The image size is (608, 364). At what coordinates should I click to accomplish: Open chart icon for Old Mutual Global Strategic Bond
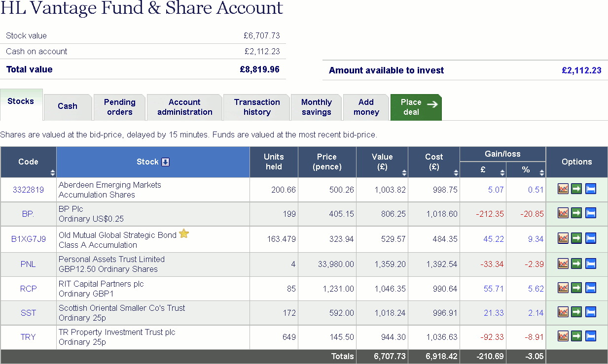pyautogui.click(x=563, y=238)
